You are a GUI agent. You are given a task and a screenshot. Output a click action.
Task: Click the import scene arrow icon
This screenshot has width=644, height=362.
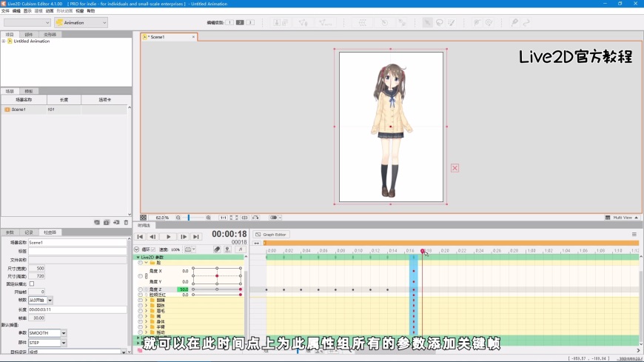(x=117, y=222)
